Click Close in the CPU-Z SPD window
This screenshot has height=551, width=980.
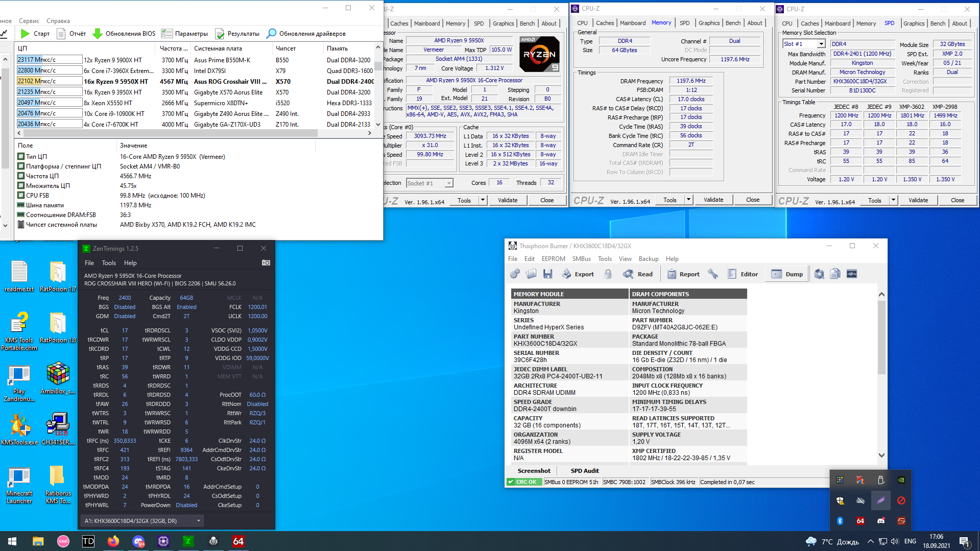click(x=958, y=200)
